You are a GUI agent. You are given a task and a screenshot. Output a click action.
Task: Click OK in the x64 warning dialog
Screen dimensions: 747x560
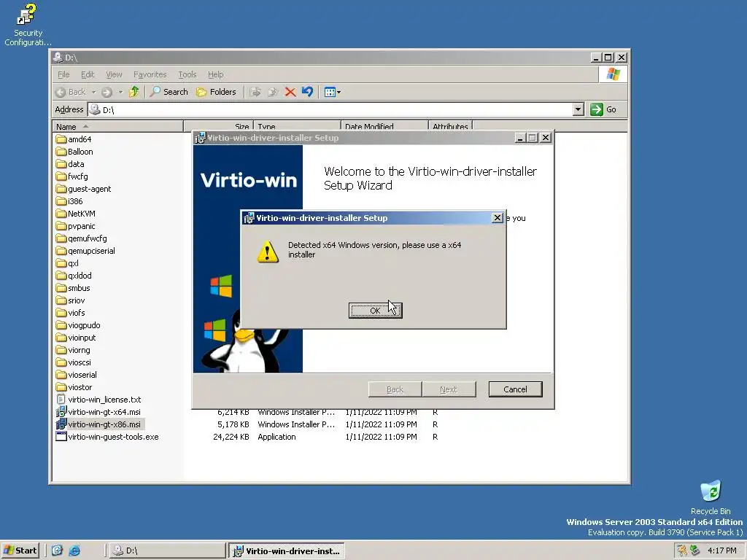pos(375,311)
